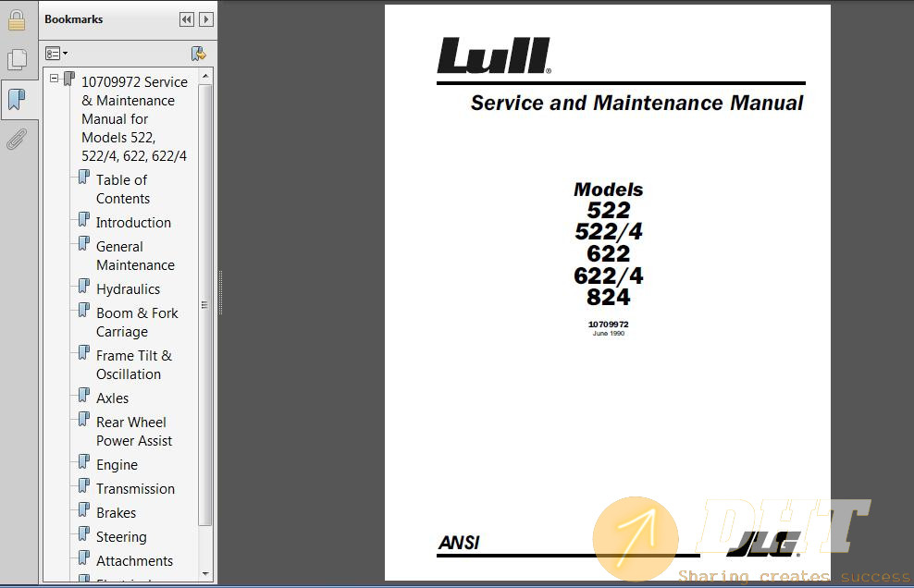Open the Boom & Fork Carriage bookmark
Screen dimensions: 914x588
coord(137,323)
